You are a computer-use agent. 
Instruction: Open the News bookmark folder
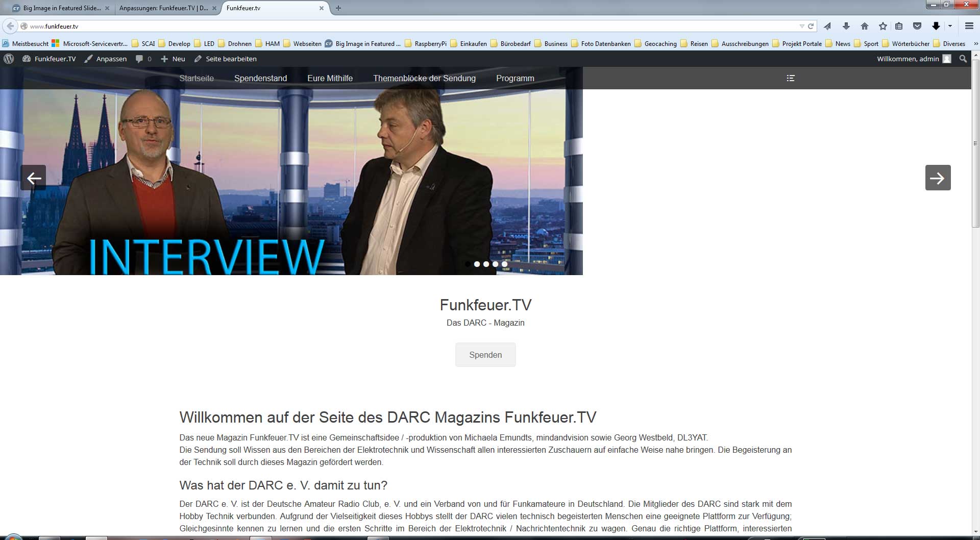838,44
